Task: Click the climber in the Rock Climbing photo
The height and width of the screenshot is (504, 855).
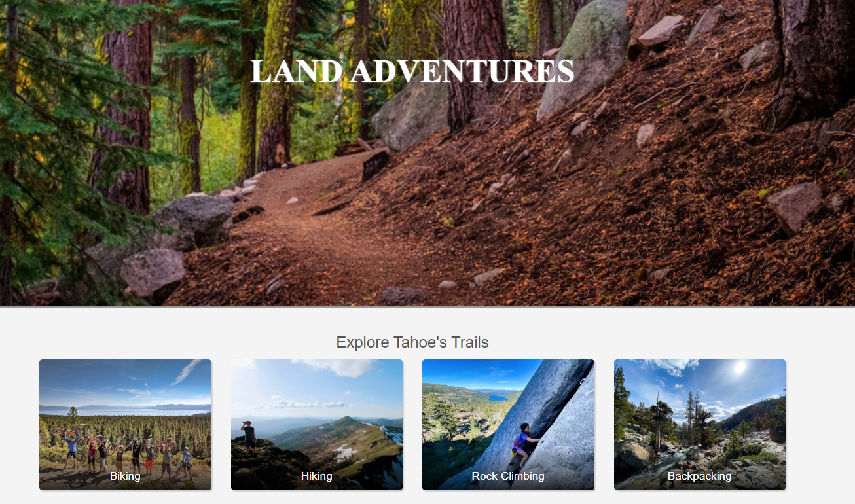Action: tap(522, 440)
